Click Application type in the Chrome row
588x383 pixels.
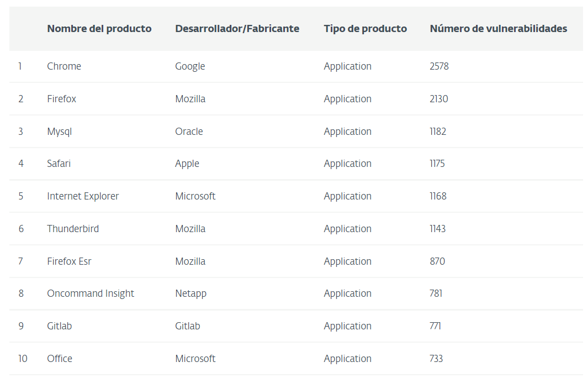tap(348, 66)
